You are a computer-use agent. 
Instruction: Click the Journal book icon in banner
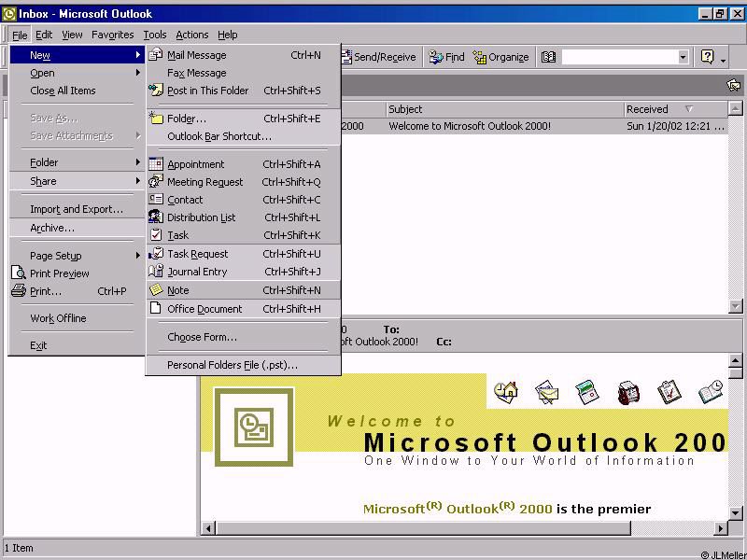pos(711,392)
